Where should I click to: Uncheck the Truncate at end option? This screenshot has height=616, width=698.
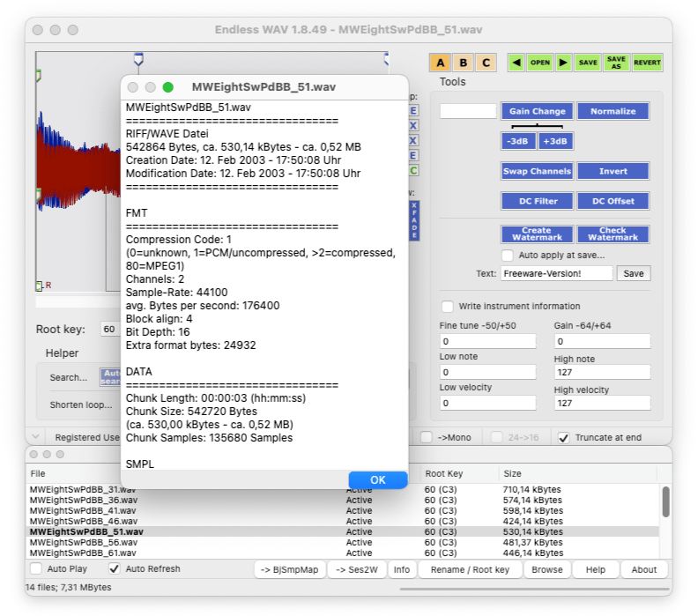pyautogui.click(x=564, y=437)
